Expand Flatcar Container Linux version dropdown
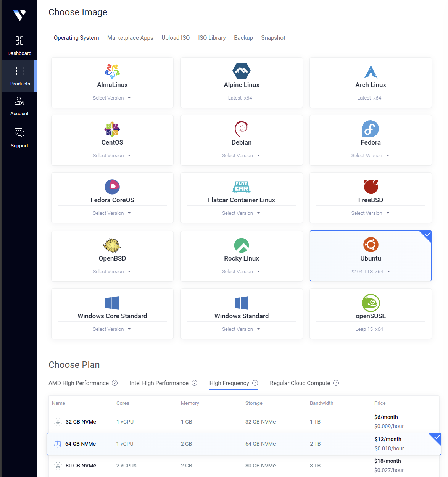The image size is (448, 477). click(241, 213)
